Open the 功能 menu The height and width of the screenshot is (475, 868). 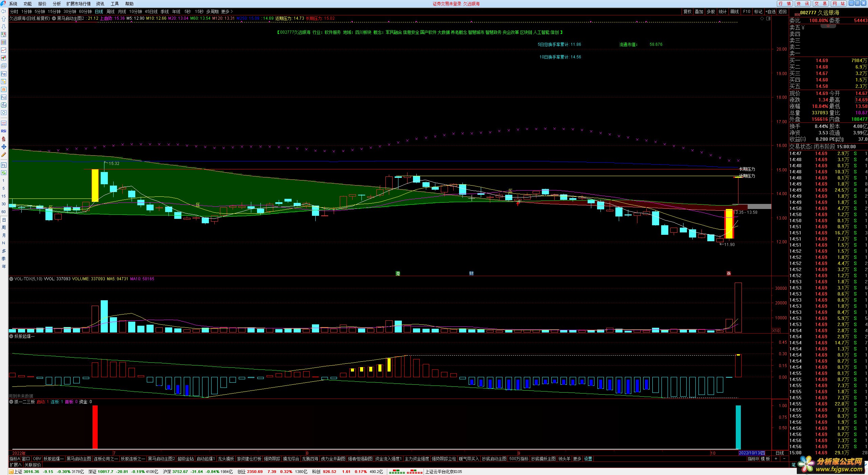point(27,4)
